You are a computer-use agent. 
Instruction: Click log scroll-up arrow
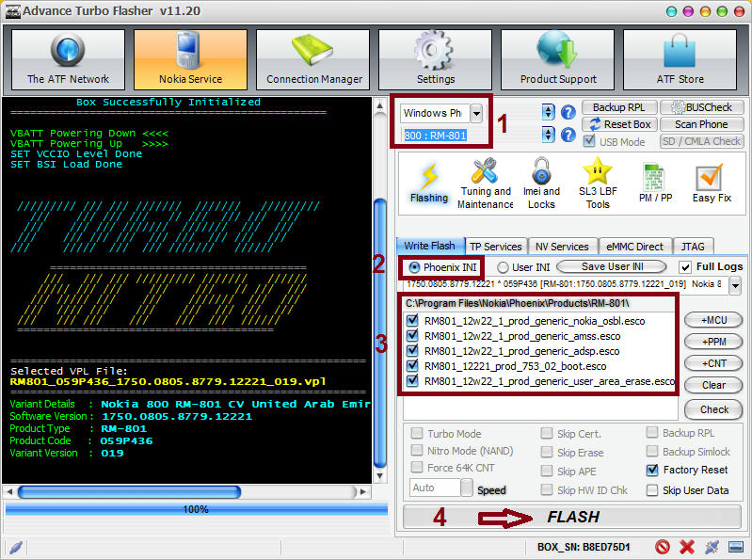[x=380, y=105]
